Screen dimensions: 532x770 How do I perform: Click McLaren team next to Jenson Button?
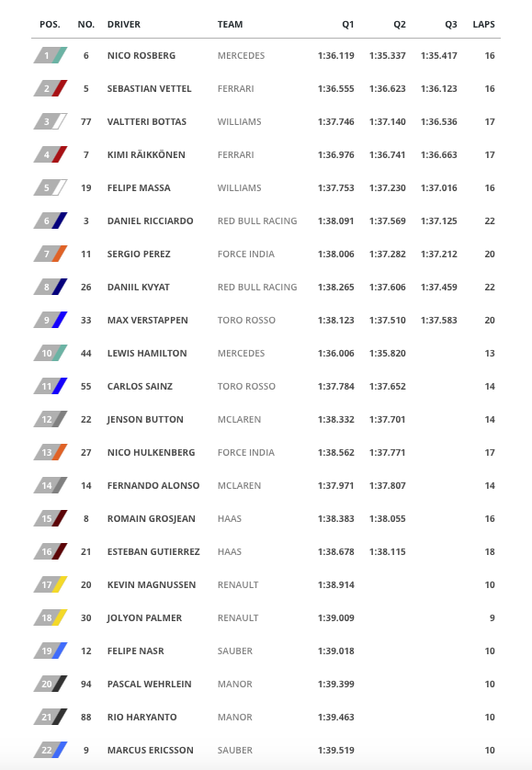[x=239, y=419]
